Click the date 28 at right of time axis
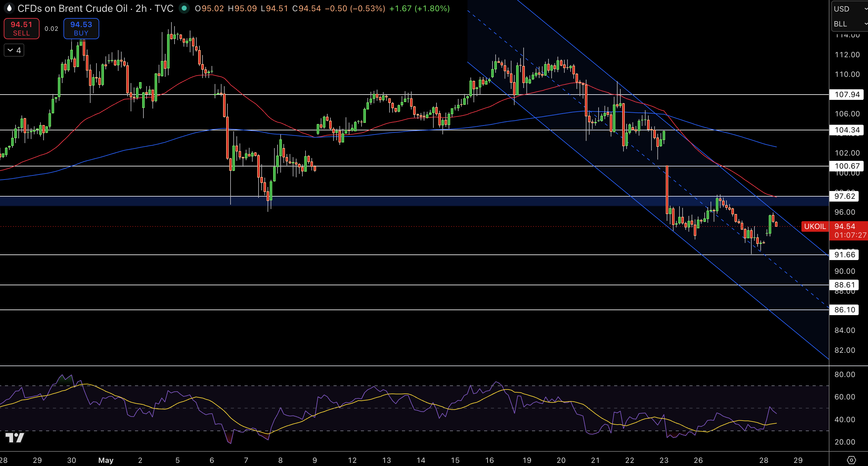Viewport: 868px width, 466px height. 763,460
